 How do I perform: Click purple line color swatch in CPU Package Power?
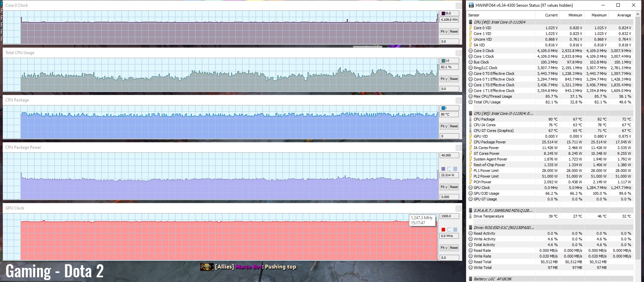point(443,169)
